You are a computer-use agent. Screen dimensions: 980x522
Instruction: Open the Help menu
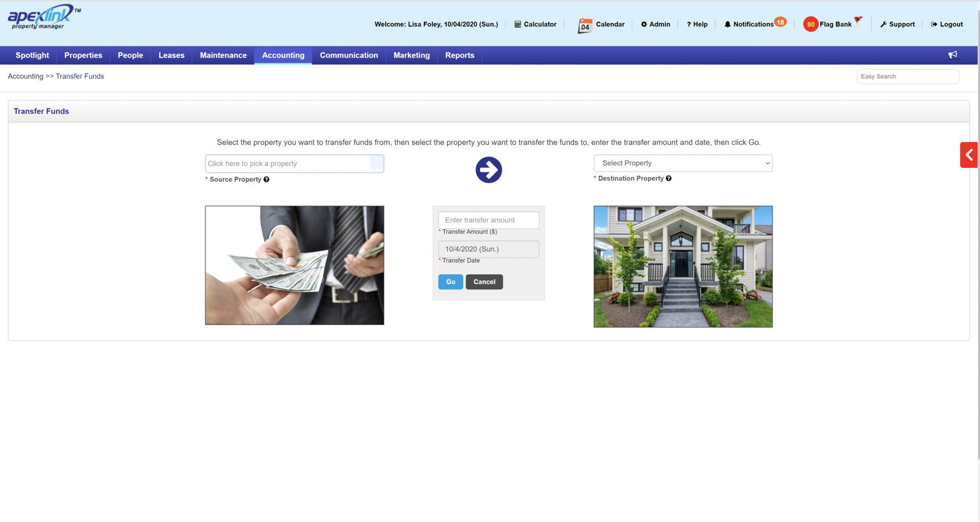(697, 24)
